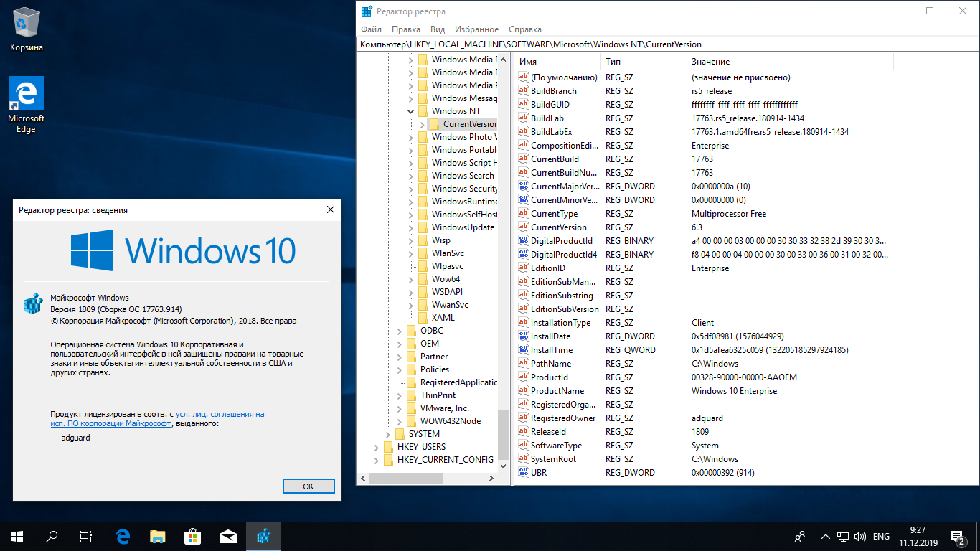
Task: Select the XAML registry key
Action: tap(443, 318)
